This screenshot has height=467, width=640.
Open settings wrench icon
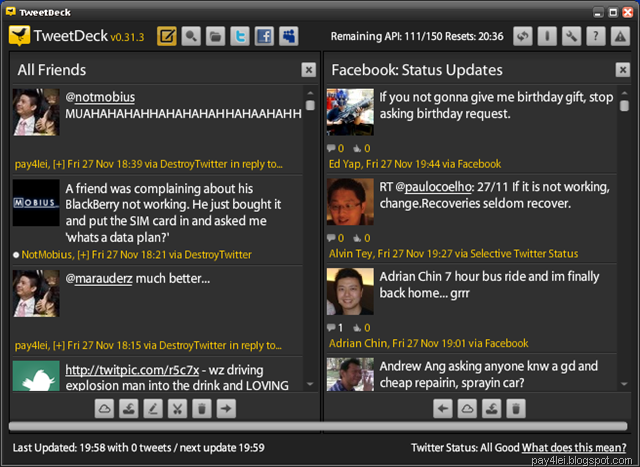coord(571,36)
